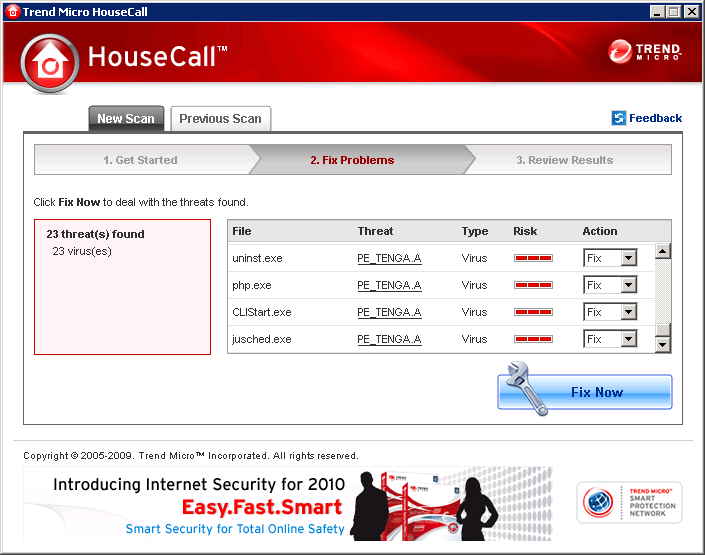Screen dimensions: 705x555
Task: Select the uninst.exe file row
Action: [x=442, y=258]
